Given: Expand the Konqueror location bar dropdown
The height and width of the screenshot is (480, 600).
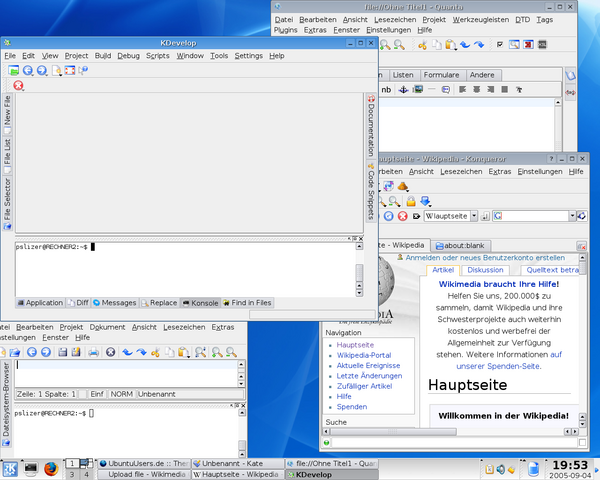Looking at the screenshot, I should tap(476, 216).
